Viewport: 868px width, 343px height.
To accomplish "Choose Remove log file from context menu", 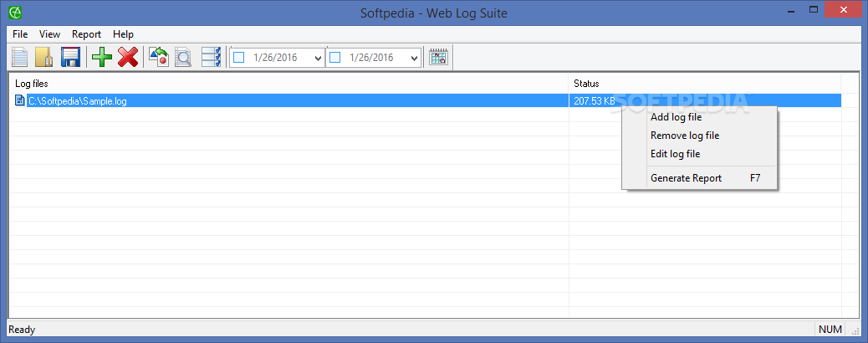I will 700,136.
